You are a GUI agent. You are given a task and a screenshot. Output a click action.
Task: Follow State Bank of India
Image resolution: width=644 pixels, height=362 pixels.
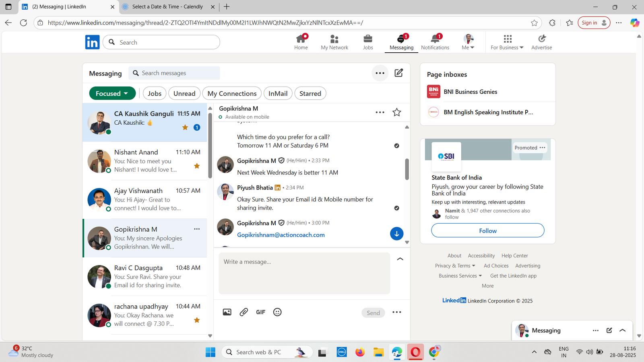tap(487, 230)
